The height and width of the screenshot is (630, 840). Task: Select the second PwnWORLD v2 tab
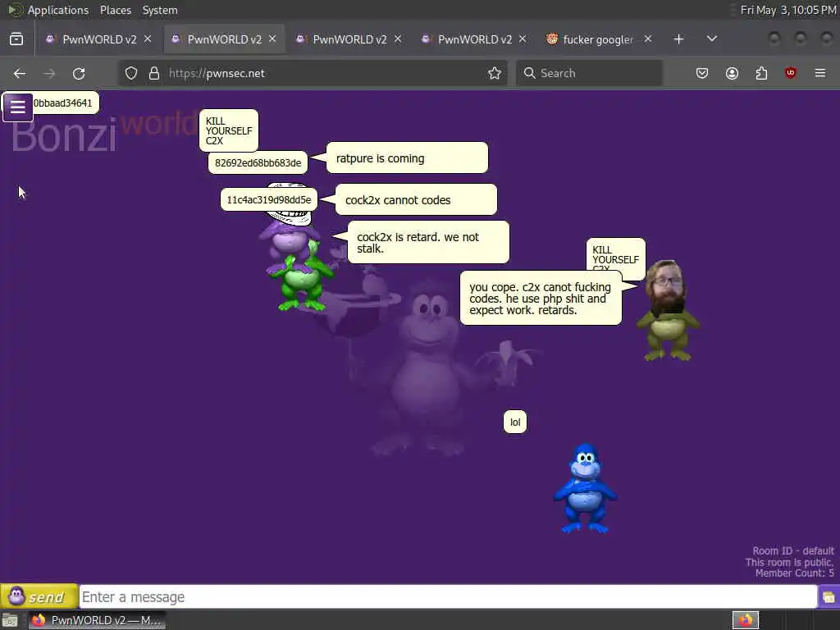224,39
